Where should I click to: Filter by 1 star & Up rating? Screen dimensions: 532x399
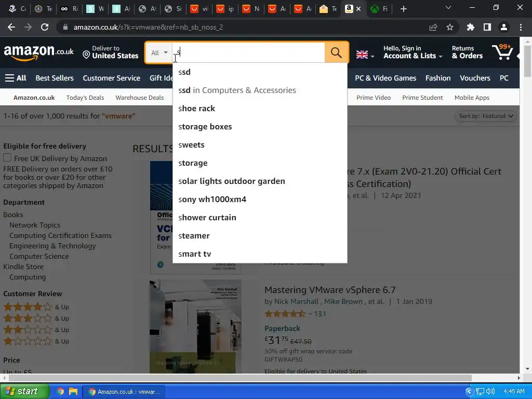(x=36, y=341)
